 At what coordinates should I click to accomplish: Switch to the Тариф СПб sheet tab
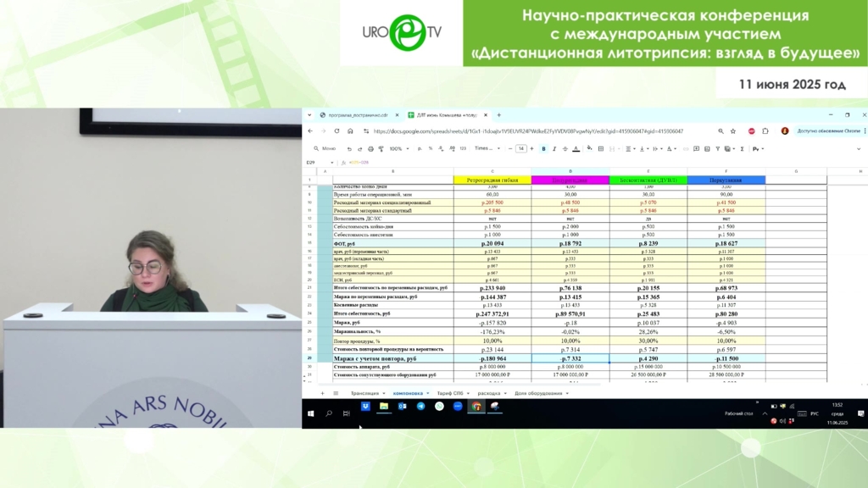(450, 393)
